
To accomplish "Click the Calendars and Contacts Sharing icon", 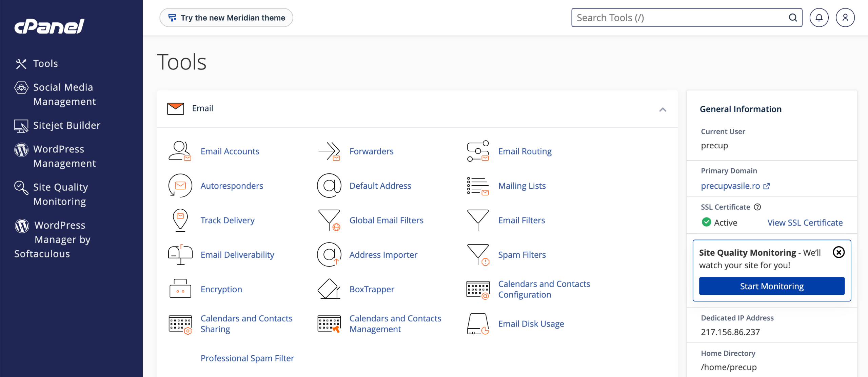I will tap(180, 324).
